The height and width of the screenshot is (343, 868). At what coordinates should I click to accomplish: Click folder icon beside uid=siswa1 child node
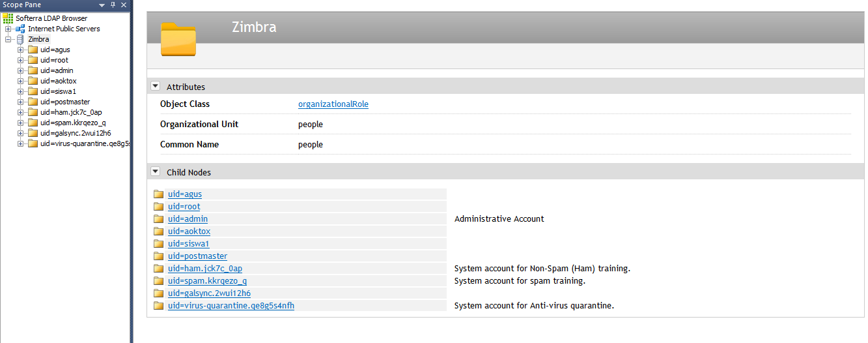158,243
